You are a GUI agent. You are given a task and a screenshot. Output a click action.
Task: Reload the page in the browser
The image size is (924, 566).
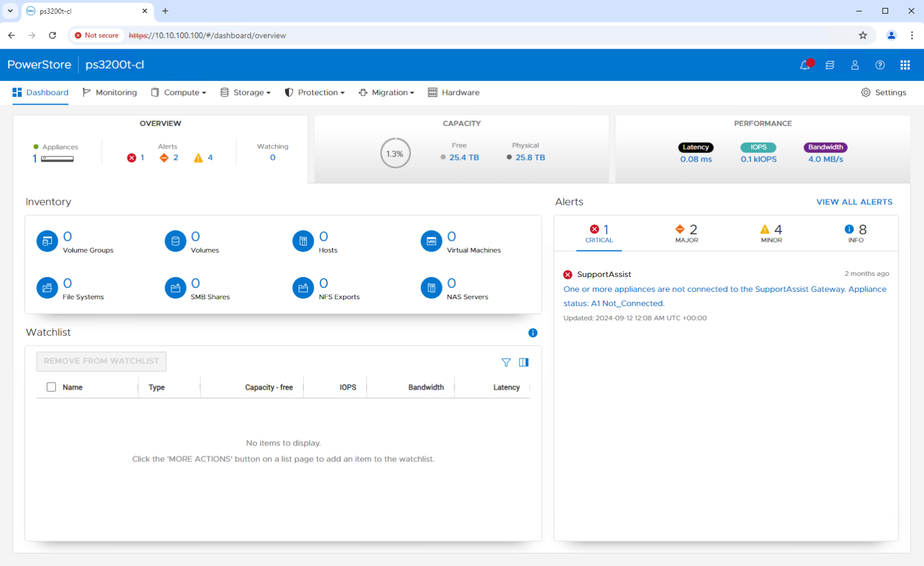52,35
